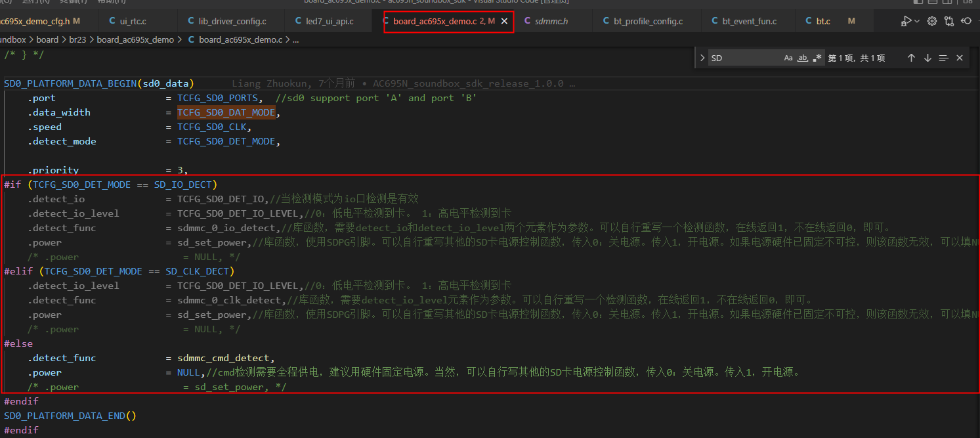Viewport: 980px width, 438px height.
Task: Click the highlighted TCFG_SD0_DAT_MODE match
Action: coord(226,112)
